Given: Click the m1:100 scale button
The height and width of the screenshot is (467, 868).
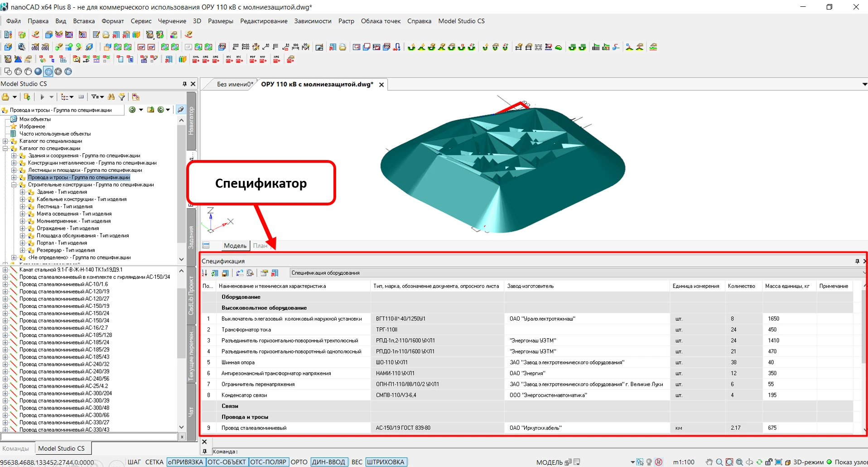Looking at the screenshot, I should [x=683, y=462].
